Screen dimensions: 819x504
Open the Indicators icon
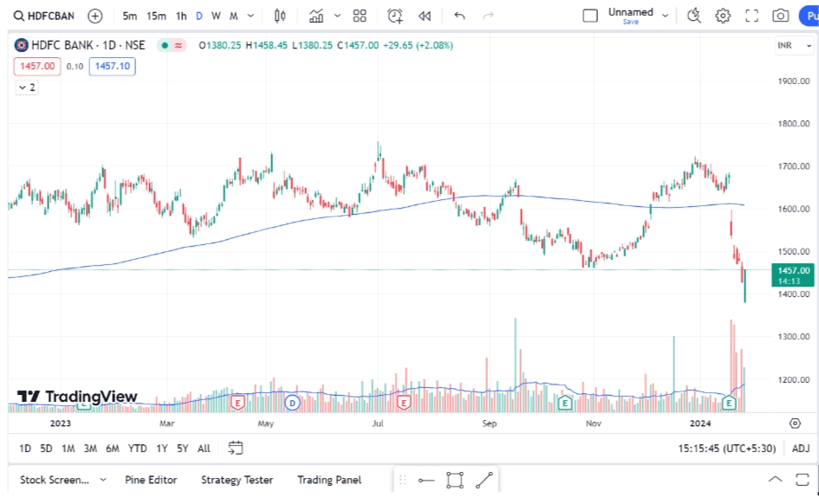[x=315, y=15]
